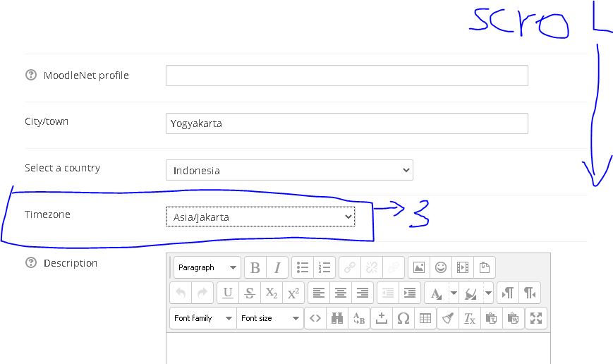The width and height of the screenshot is (613, 364).
Task: Open the emoticon picker
Action: click(x=441, y=267)
